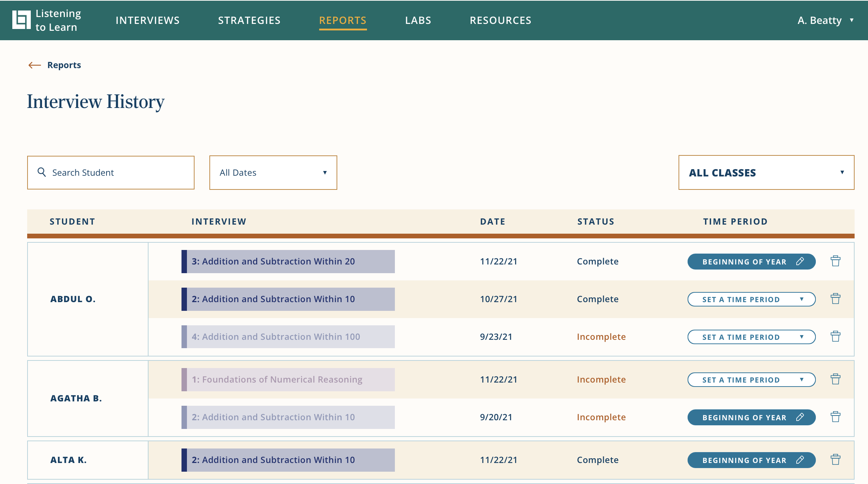Delete Abdul's Addition Within 20 interview via trash icon
This screenshot has height=484, width=868.
pos(836,261)
